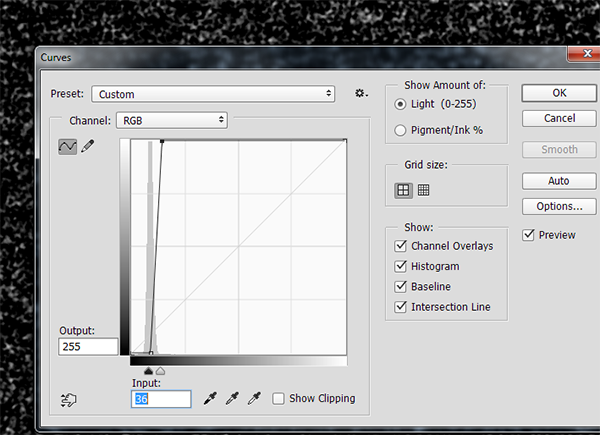Click the white point input slider triangle
This screenshot has height=435, width=600.
click(160, 371)
